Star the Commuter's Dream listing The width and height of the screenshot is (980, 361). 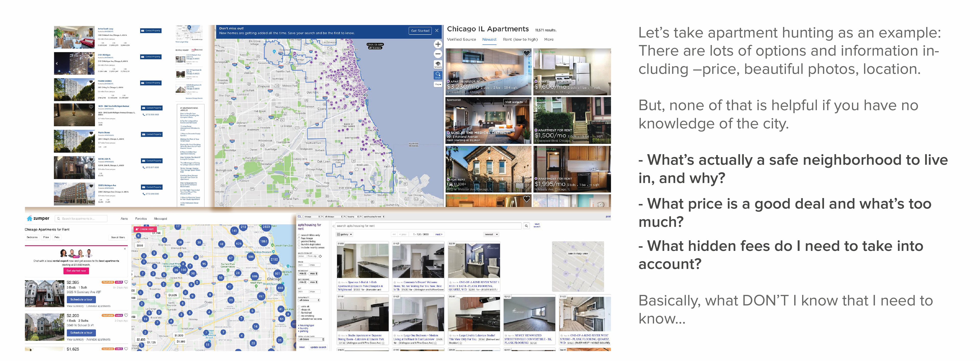[x=395, y=283]
